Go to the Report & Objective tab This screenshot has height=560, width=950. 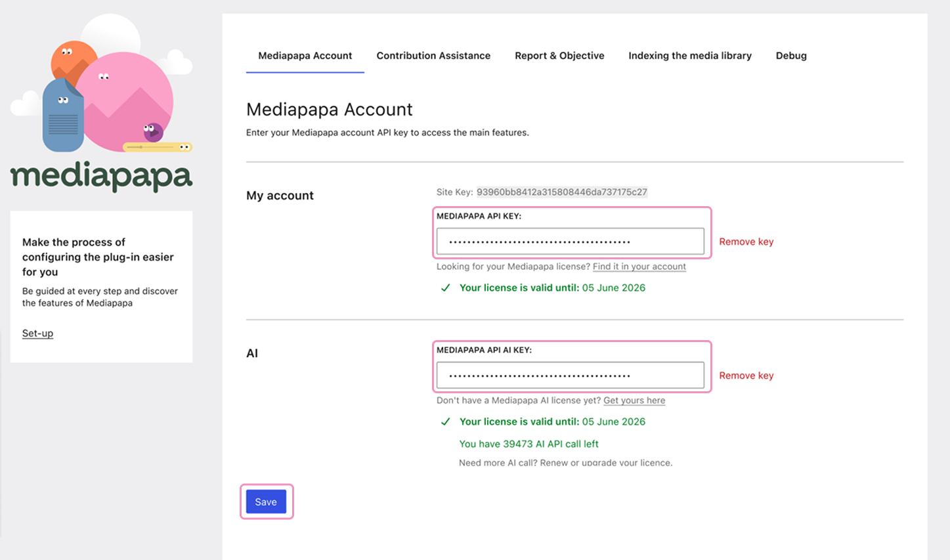tap(559, 56)
